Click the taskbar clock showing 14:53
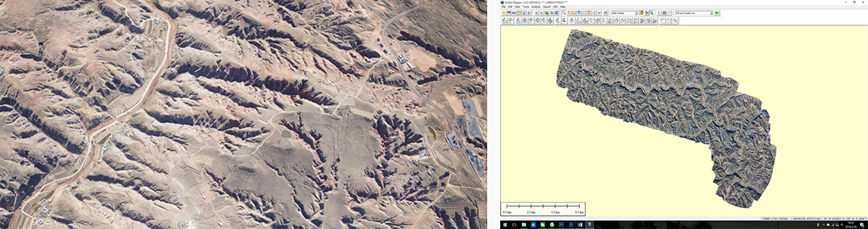The image size is (868, 229). pyautogui.click(x=851, y=225)
